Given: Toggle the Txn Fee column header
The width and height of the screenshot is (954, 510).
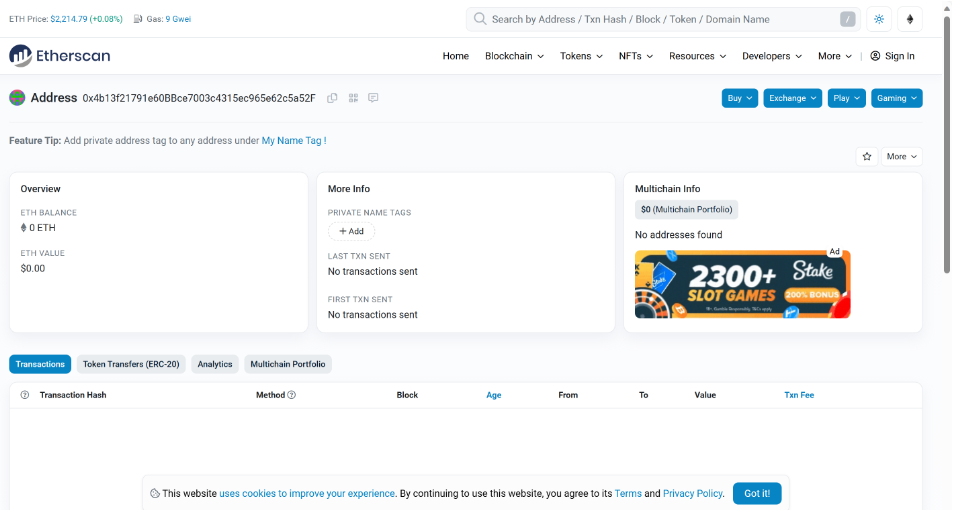Looking at the screenshot, I should (799, 395).
